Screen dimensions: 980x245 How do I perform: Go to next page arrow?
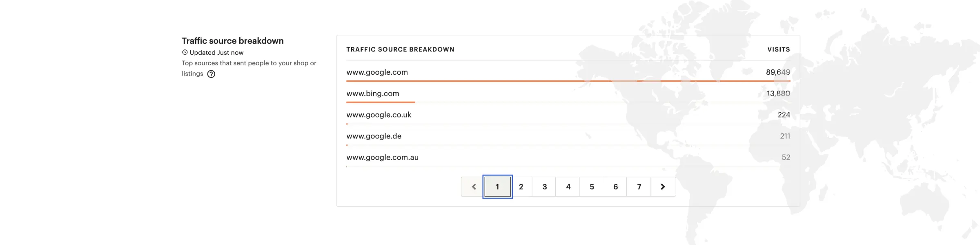click(x=663, y=187)
